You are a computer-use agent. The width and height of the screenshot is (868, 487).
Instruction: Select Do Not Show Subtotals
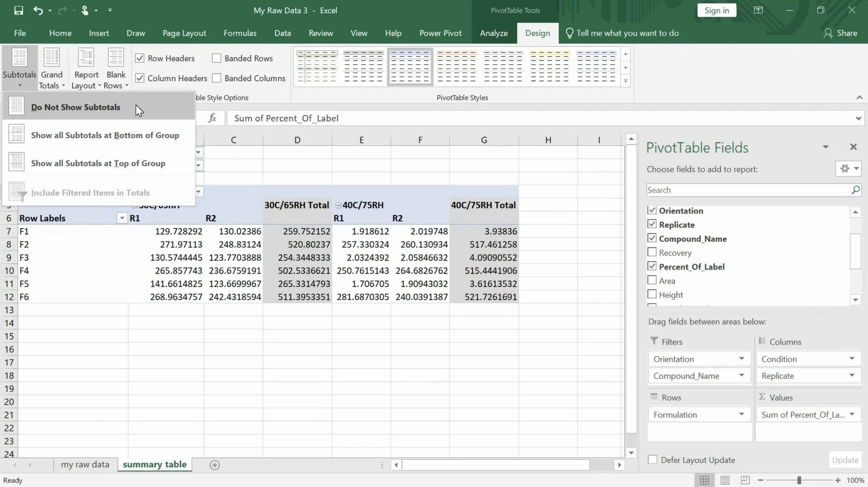click(x=76, y=107)
